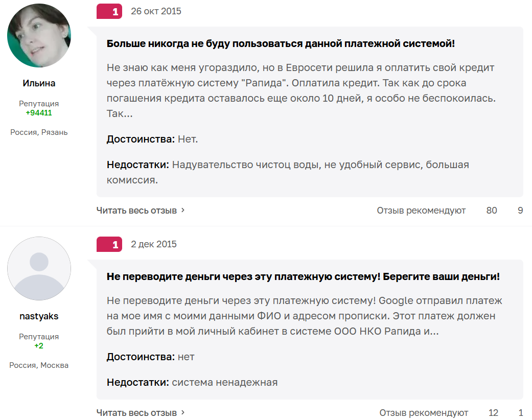Expand the second review via its chevron arrow

(x=182, y=412)
